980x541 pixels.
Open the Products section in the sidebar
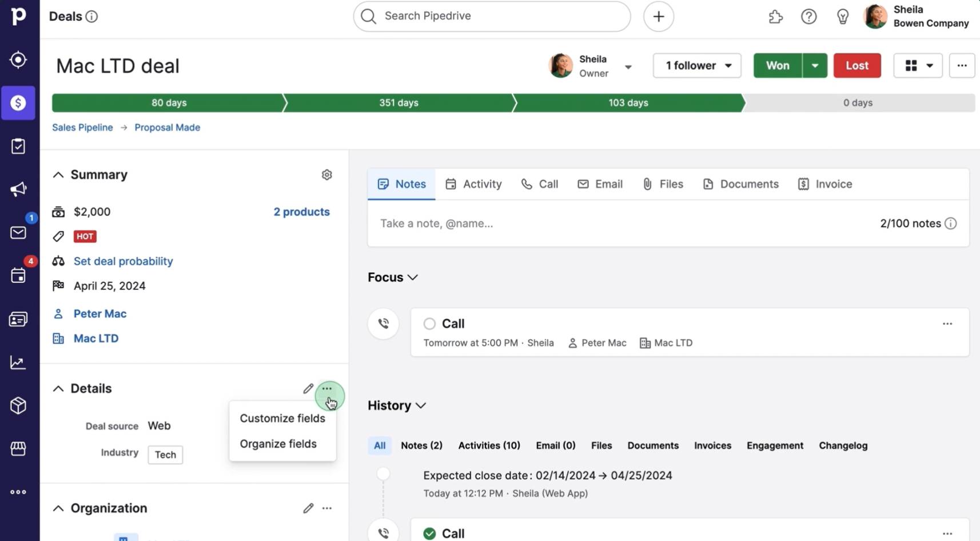(x=18, y=405)
